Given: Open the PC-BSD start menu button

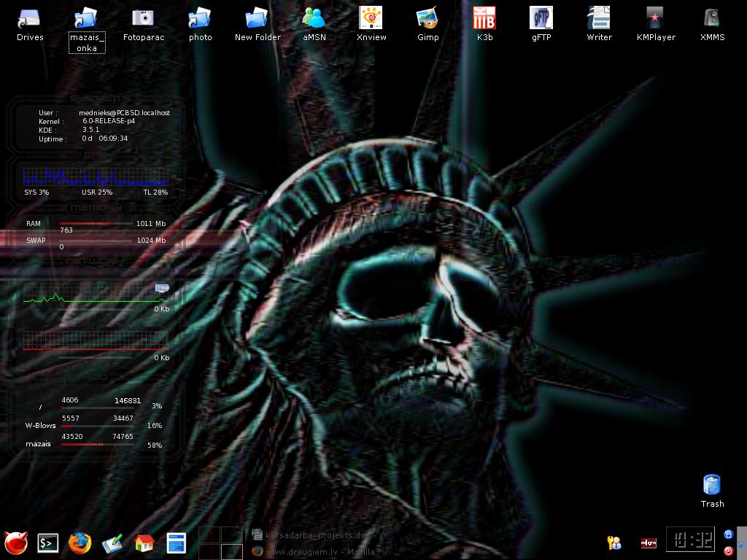Looking at the screenshot, I should (x=16, y=542).
